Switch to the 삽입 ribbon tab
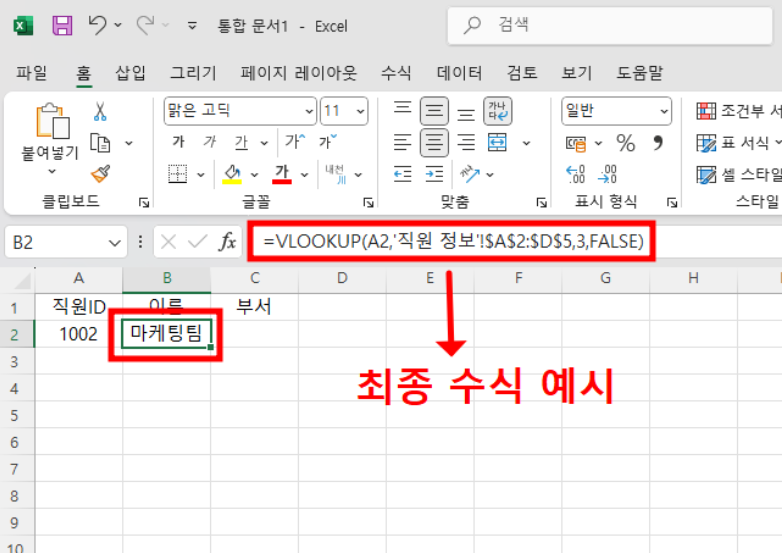782x553 pixels. [x=130, y=72]
